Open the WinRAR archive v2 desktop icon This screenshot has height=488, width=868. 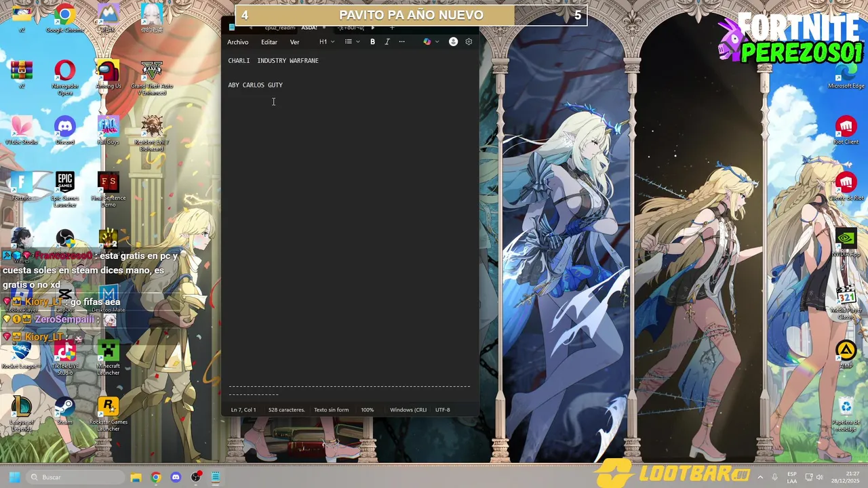pyautogui.click(x=22, y=74)
